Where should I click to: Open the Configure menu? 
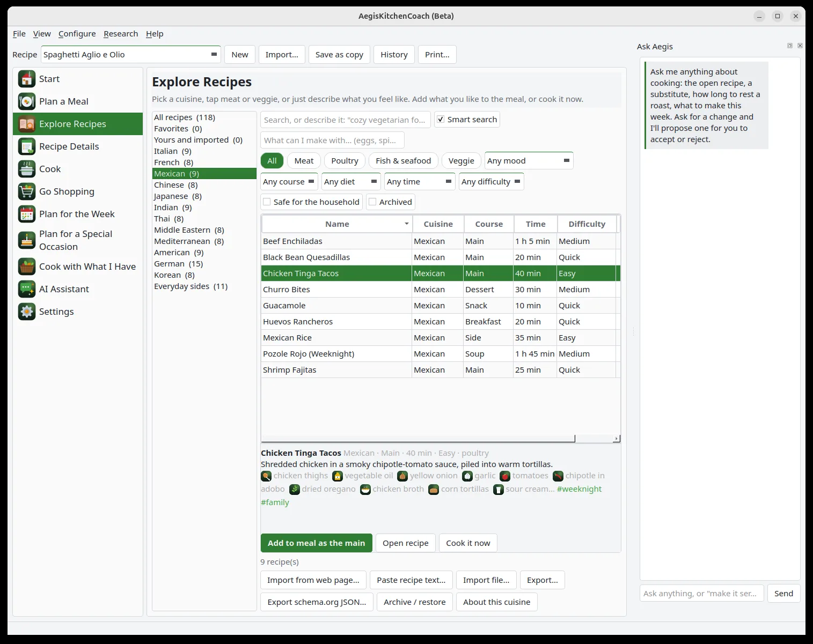pyautogui.click(x=77, y=34)
